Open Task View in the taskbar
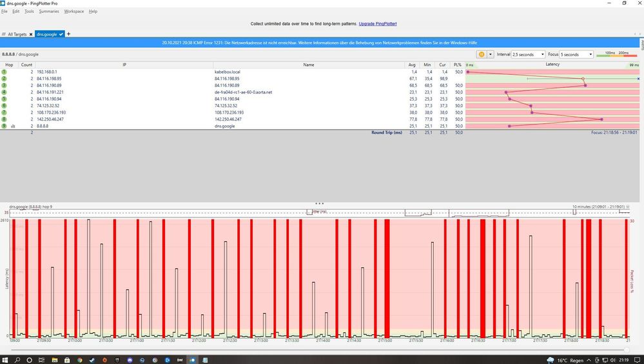644x364 pixels. [x=41, y=360]
